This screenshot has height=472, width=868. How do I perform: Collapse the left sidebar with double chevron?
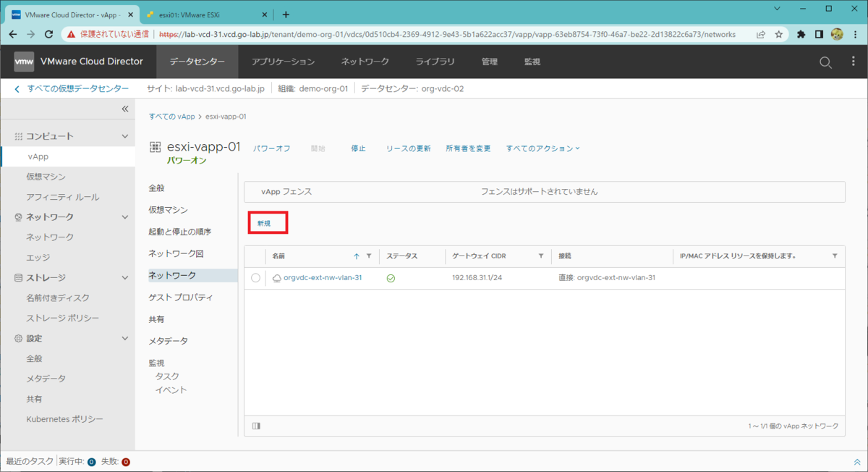124,109
